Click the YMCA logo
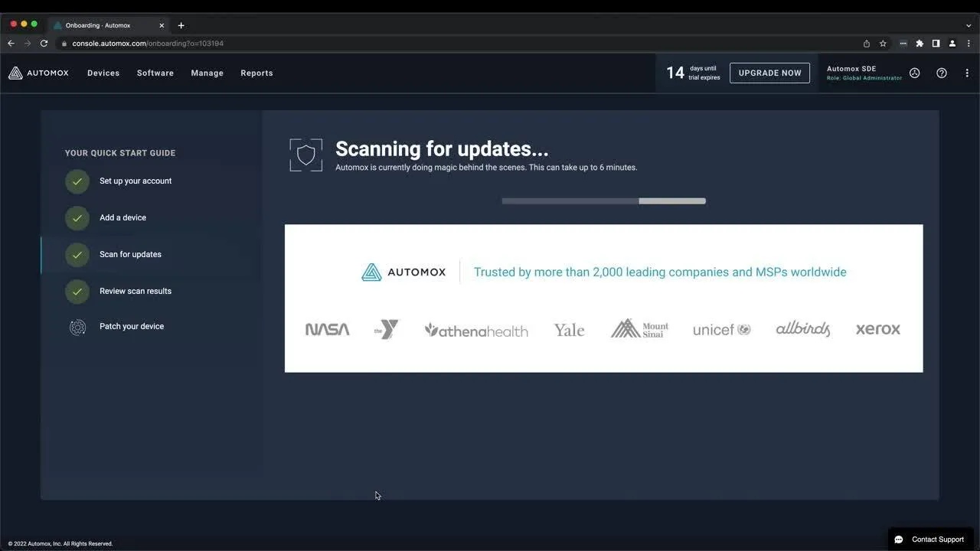The width and height of the screenshot is (980, 551). pyautogui.click(x=387, y=330)
